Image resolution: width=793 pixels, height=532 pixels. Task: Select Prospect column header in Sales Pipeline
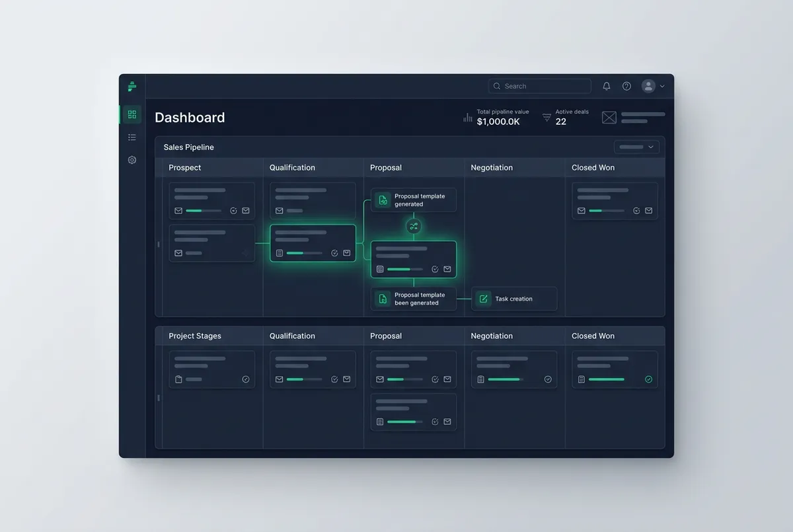185,167
